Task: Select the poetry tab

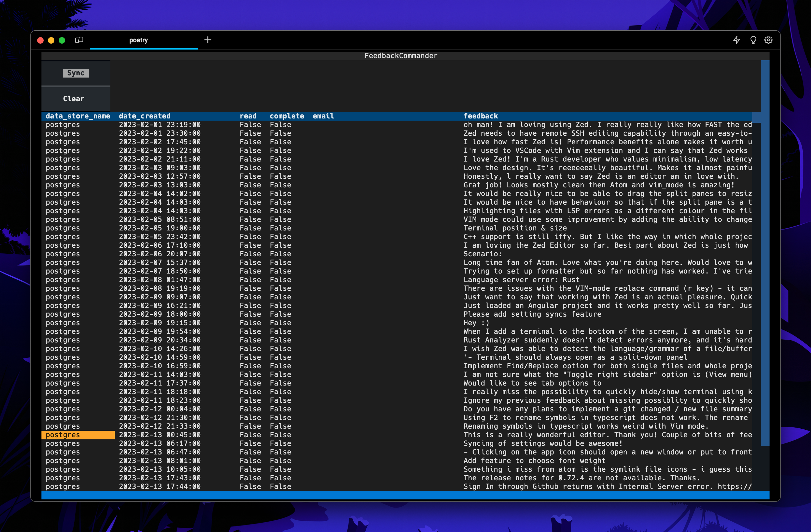Action: tap(138, 40)
